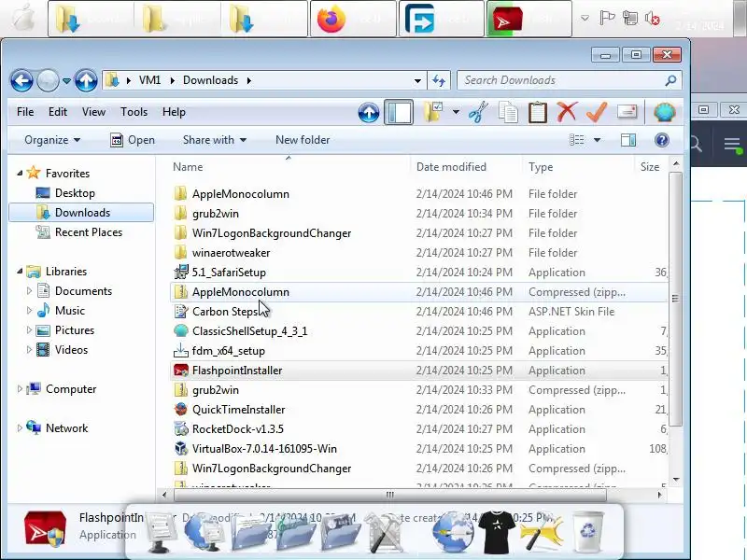Expand the Documents library node

coord(29,291)
